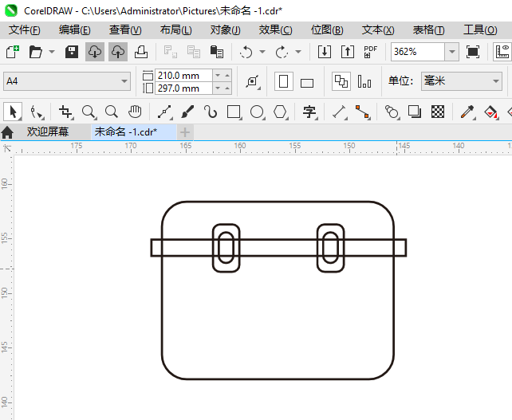Select the Shape edit tool
The image size is (512, 420).
pos(36,112)
